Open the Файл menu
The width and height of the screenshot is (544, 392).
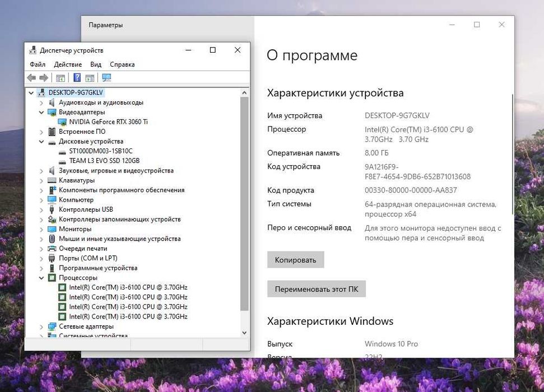point(38,64)
